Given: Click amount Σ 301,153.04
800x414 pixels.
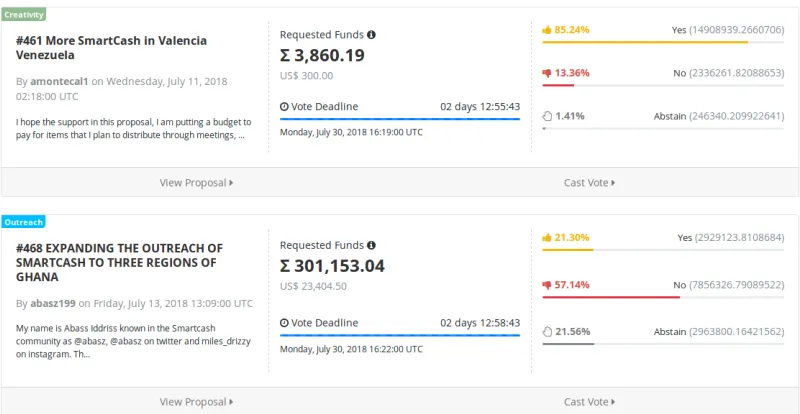Looking at the screenshot, I should click(x=332, y=266).
